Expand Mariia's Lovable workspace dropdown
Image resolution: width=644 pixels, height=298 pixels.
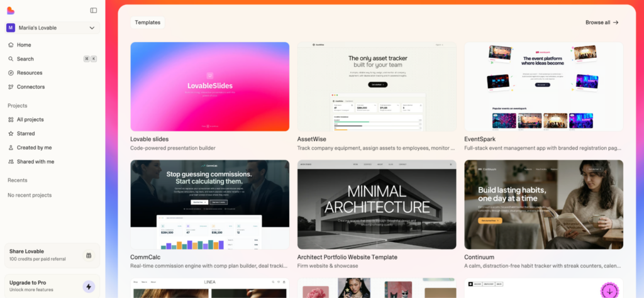coord(92,28)
